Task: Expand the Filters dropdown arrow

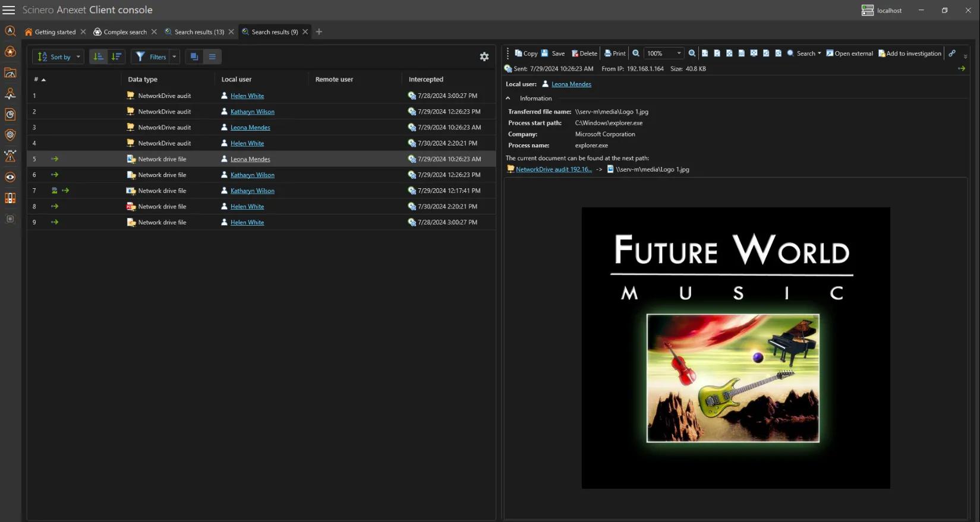Action: (174, 56)
